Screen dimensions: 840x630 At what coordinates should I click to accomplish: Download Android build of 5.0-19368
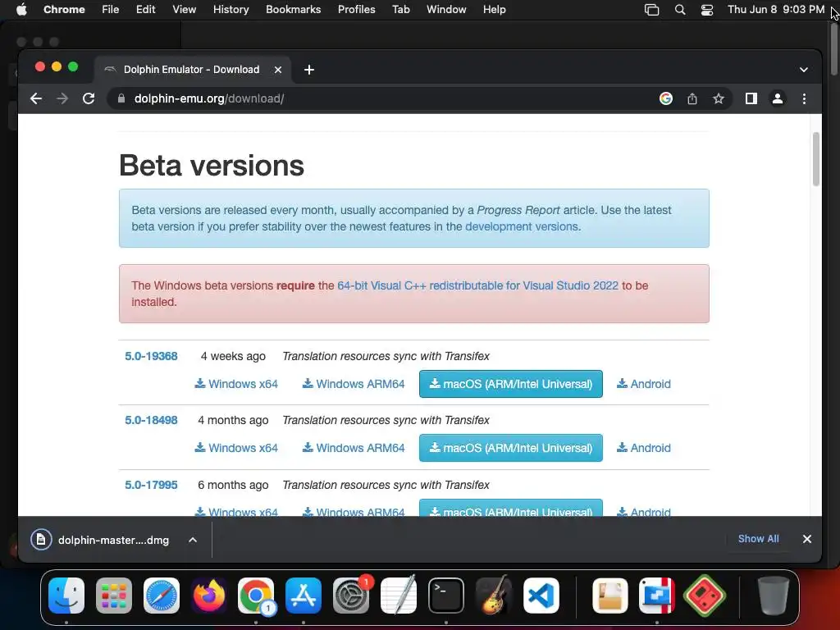pos(644,384)
